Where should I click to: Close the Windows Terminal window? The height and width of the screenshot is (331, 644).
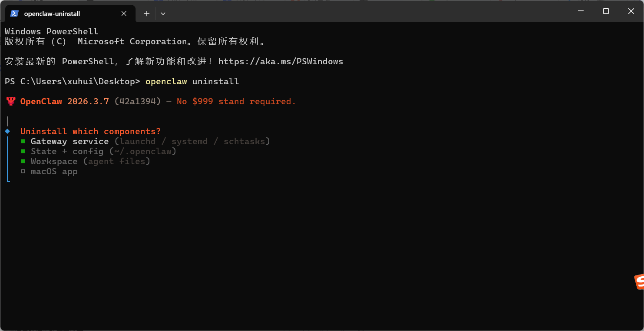[631, 11]
